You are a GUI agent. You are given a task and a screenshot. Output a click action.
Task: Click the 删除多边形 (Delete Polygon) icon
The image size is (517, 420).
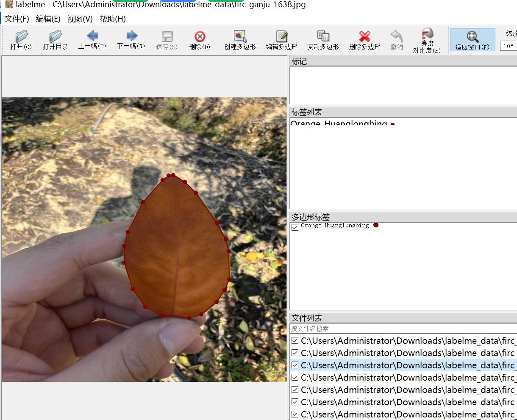[364, 40]
